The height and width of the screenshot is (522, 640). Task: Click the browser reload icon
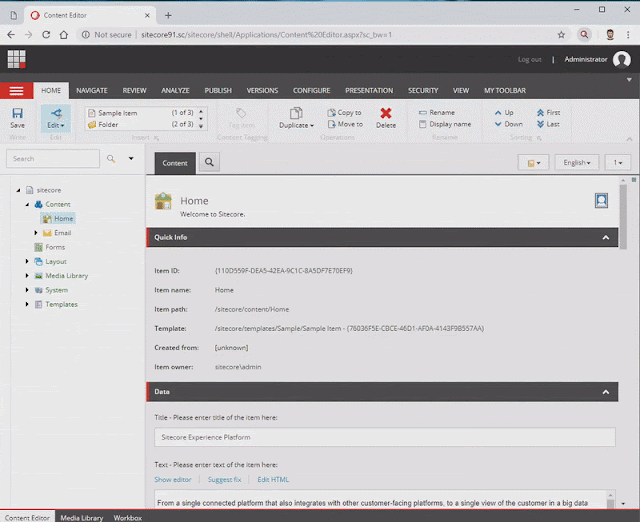[x=46, y=35]
